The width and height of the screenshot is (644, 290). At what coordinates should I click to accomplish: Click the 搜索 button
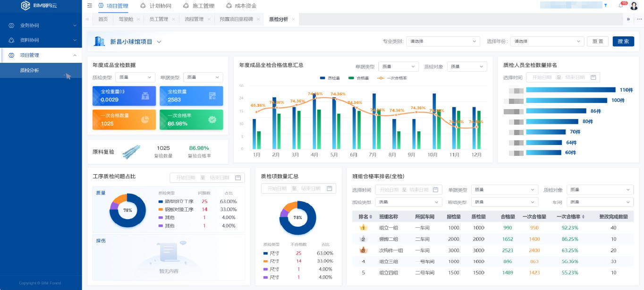pyautogui.click(x=623, y=42)
